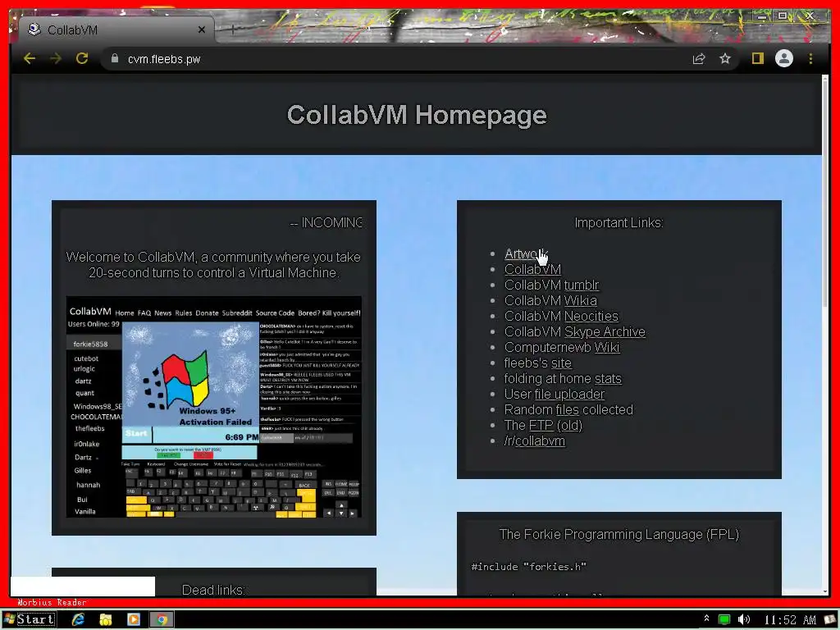
Task: Open file explorer folder taskbar icon
Action: (x=106, y=620)
